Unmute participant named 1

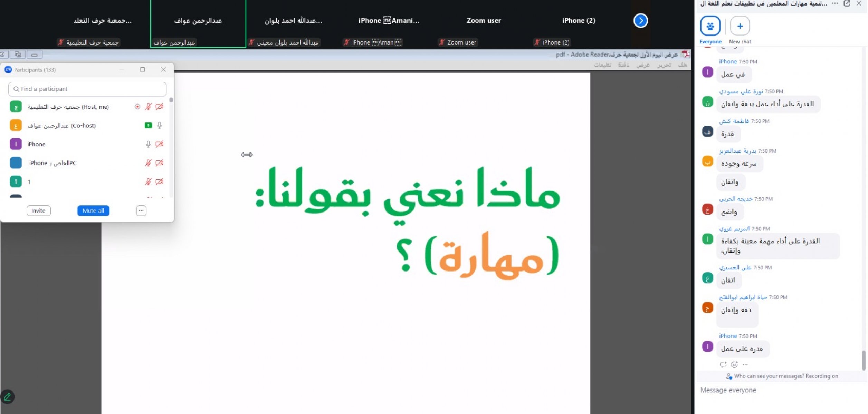pos(148,181)
